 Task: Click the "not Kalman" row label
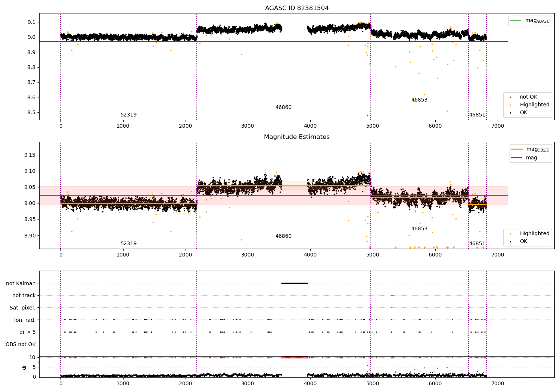[21, 283]
